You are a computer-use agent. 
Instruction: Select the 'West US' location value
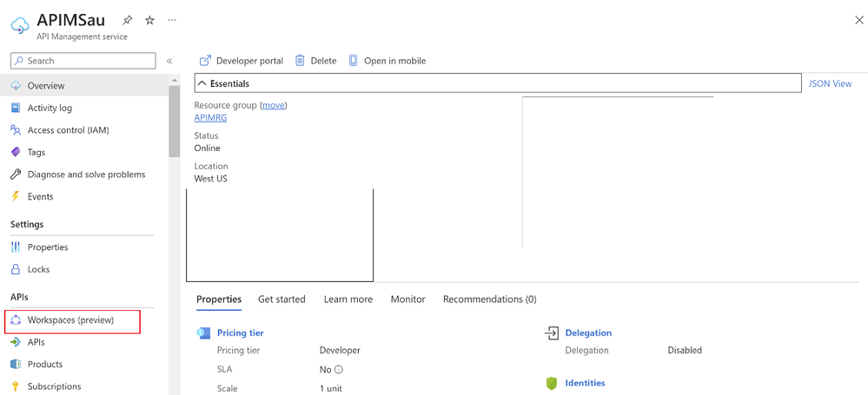[211, 179]
